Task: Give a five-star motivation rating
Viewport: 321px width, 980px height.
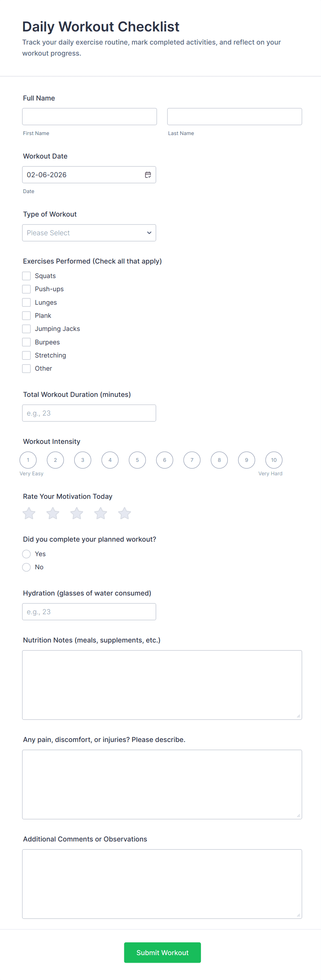Action: click(x=124, y=513)
